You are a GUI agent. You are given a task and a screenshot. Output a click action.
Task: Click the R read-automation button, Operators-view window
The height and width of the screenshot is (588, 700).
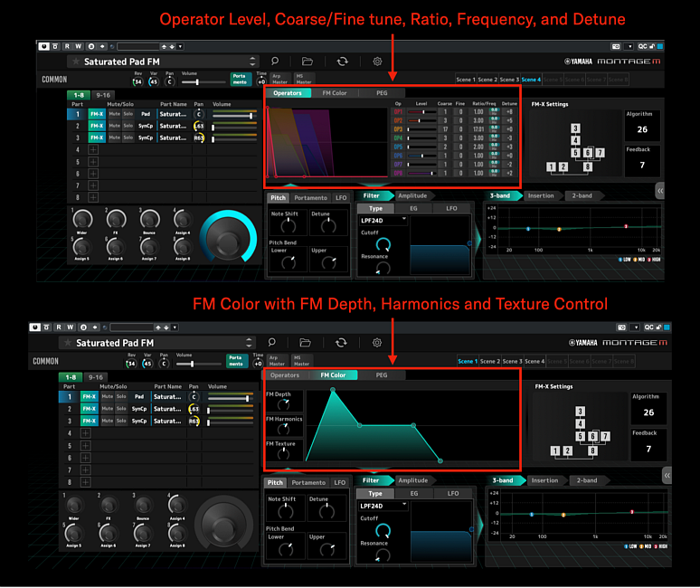click(67, 46)
